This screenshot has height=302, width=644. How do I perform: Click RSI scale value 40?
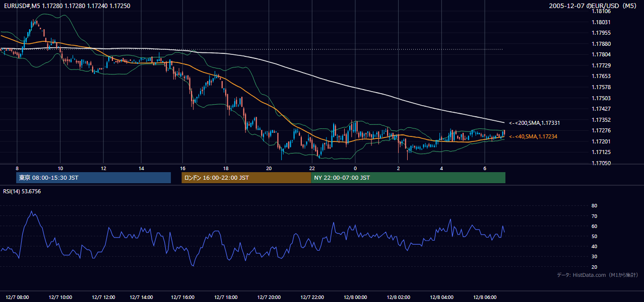point(594,246)
